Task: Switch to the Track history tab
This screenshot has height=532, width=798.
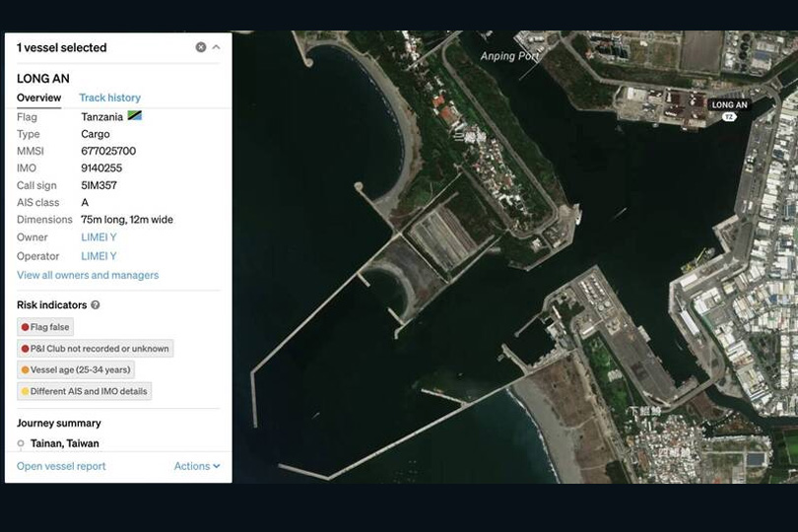Action: [109, 98]
